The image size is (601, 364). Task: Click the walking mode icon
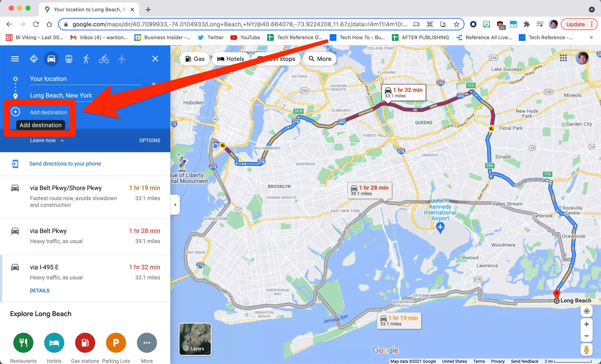(86, 59)
